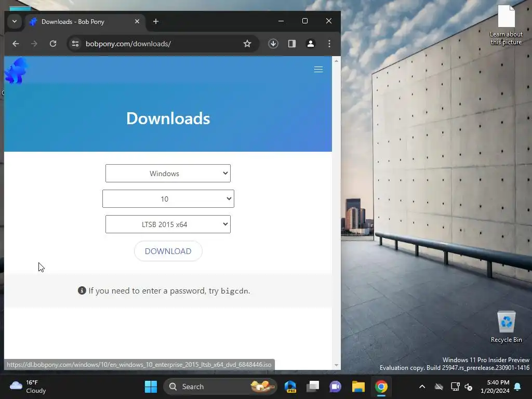Click the page scrollbar up arrow
The image size is (532, 399).
point(336,61)
